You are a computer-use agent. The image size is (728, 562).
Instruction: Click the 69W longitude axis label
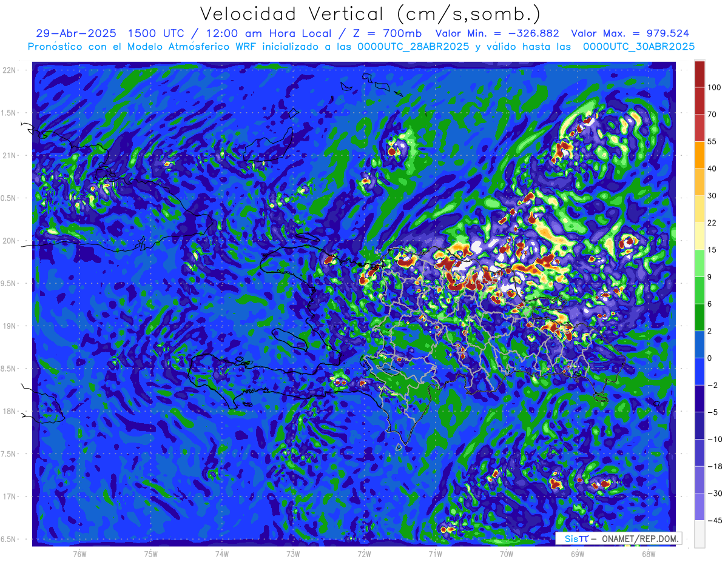tap(578, 554)
